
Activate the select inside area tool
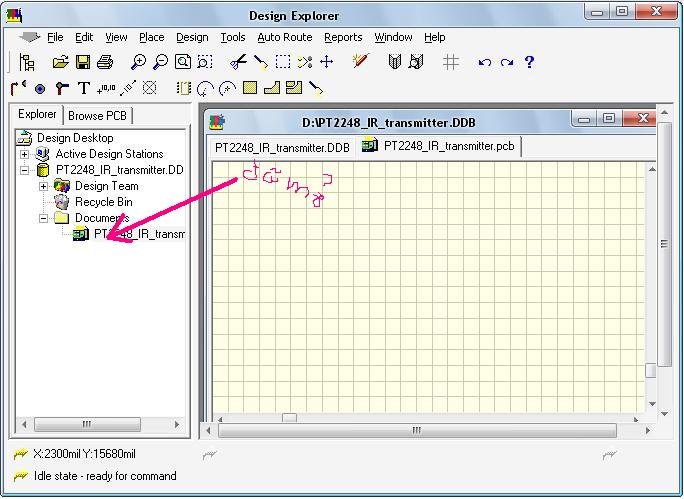pos(283,62)
